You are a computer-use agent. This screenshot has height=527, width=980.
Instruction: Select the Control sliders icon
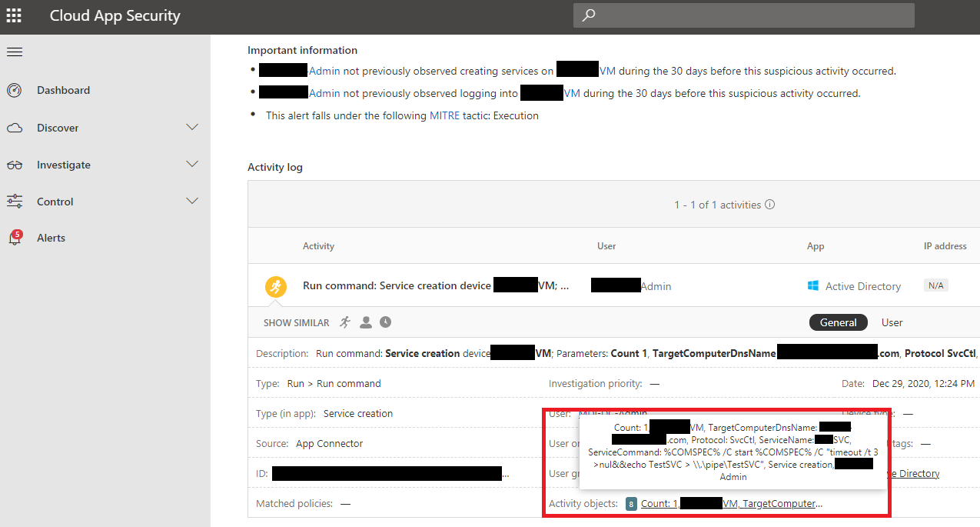(15, 202)
